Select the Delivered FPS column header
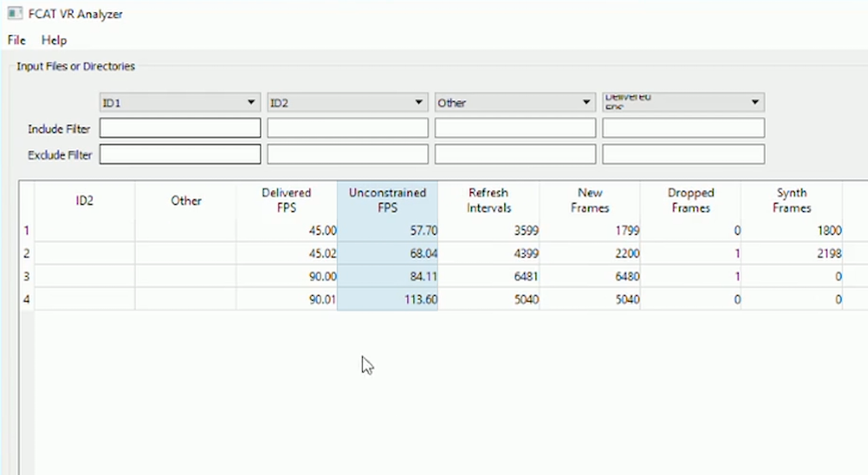The width and height of the screenshot is (868, 475). (x=286, y=200)
